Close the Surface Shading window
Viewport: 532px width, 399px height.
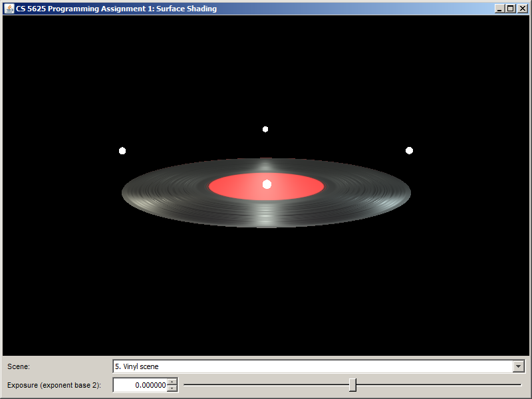coord(521,9)
